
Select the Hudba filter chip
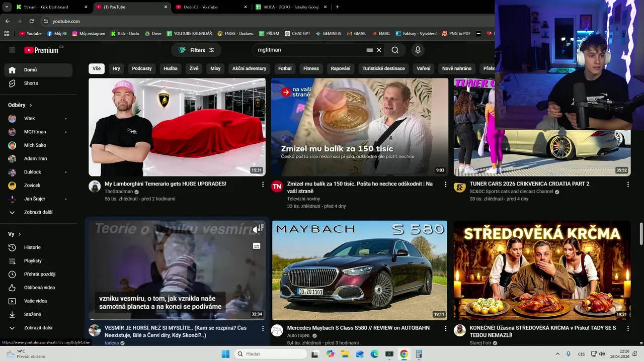[x=171, y=68]
